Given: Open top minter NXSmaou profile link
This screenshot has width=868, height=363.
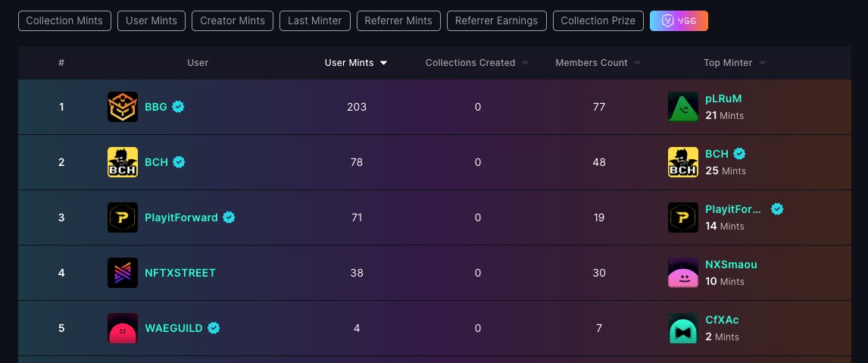Looking at the screenshot, I should pos(731,265).
